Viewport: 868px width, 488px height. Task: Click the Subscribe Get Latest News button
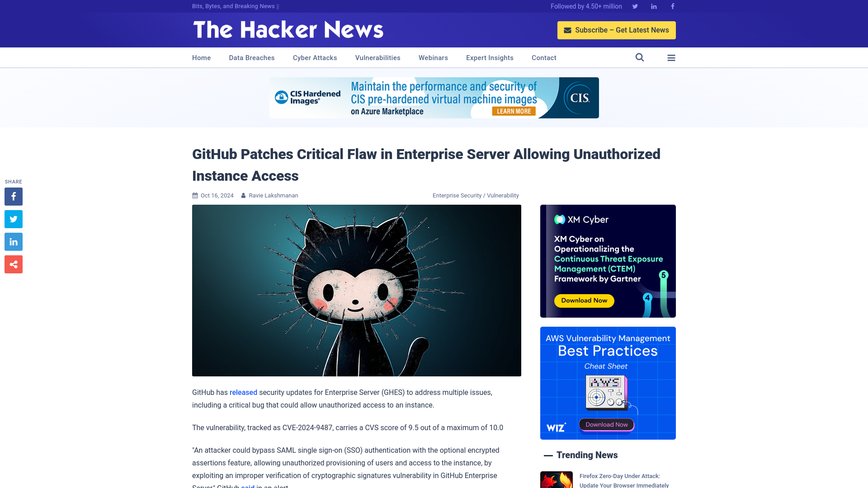617,30
